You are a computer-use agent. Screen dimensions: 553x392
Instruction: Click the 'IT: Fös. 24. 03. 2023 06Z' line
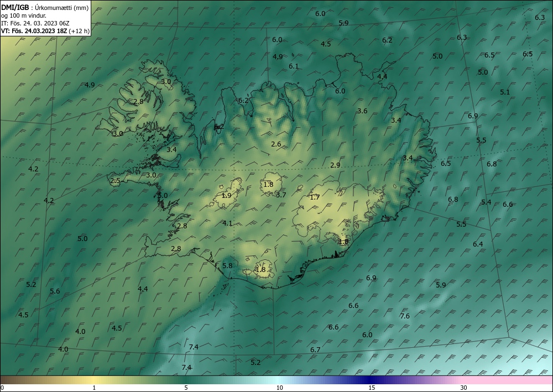click(x=35, y=23)
